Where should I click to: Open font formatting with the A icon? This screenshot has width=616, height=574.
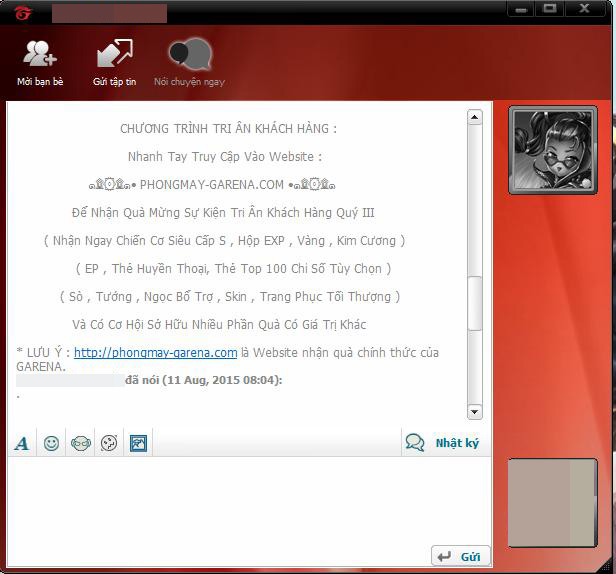tap(22, 444)
